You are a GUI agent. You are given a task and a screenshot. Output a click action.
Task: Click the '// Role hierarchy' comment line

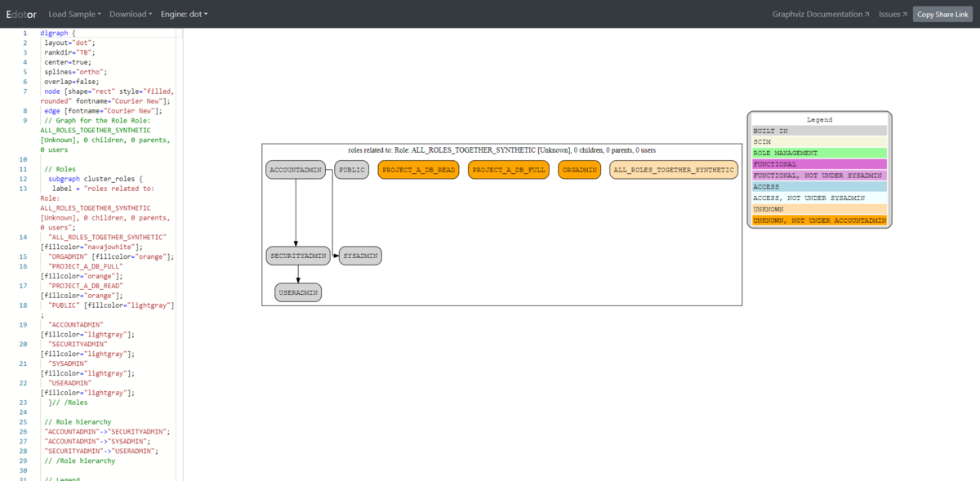pyautogui.click(x=78, y=422)
